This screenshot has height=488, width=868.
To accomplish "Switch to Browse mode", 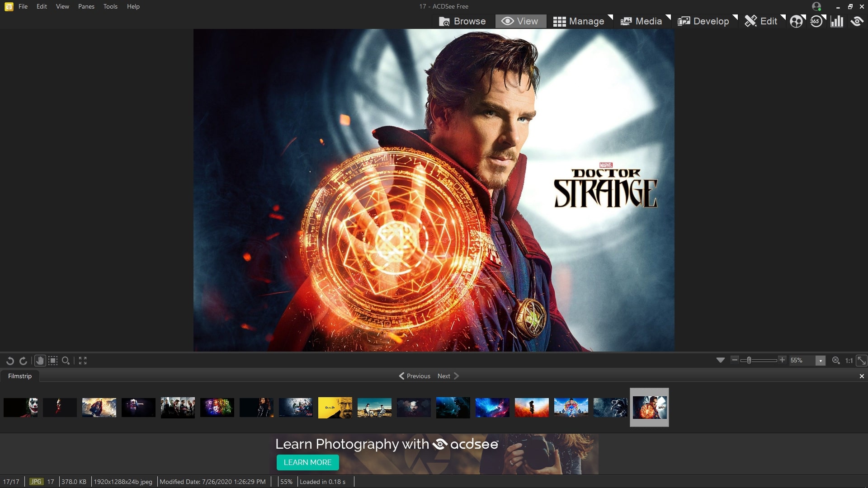I will [x=462, y=21].
